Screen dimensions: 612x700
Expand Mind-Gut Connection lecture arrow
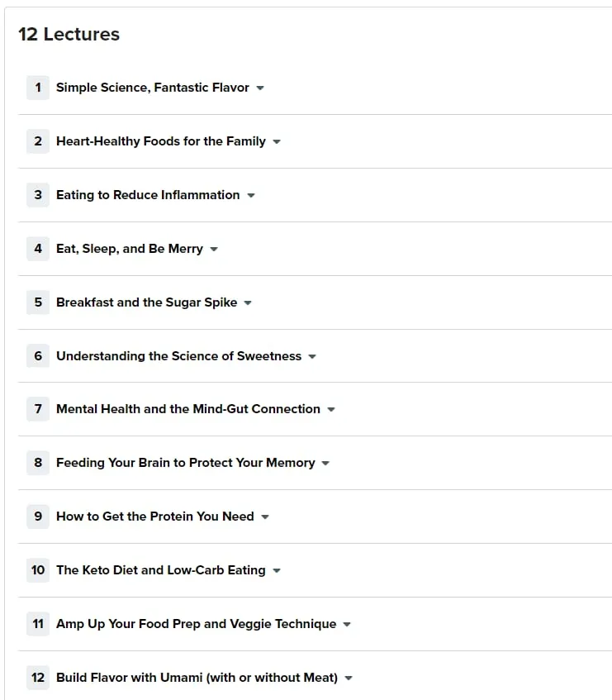coord(331,409)
